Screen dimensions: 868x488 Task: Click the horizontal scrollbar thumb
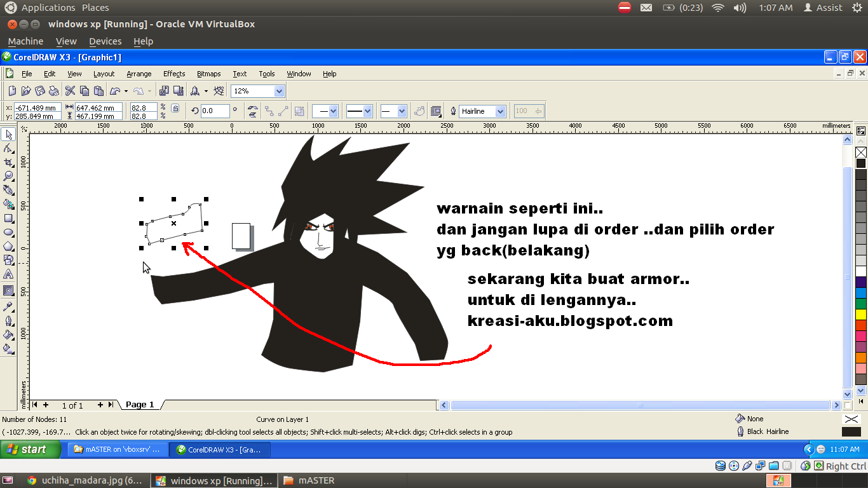tap(641, 405)
